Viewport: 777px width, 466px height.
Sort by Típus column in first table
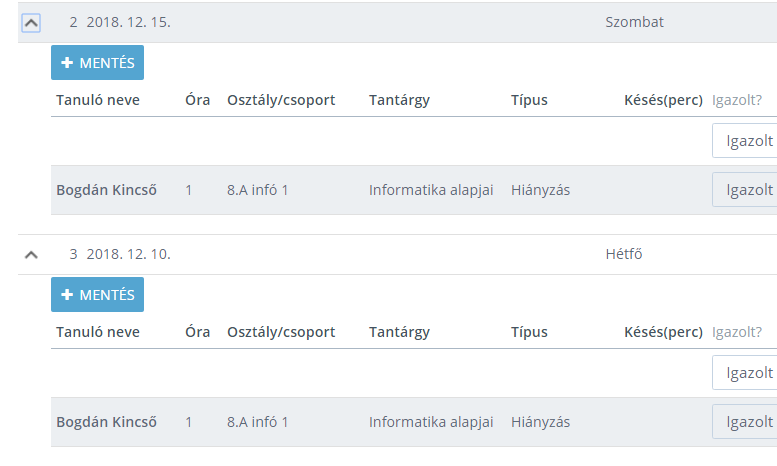529,100
